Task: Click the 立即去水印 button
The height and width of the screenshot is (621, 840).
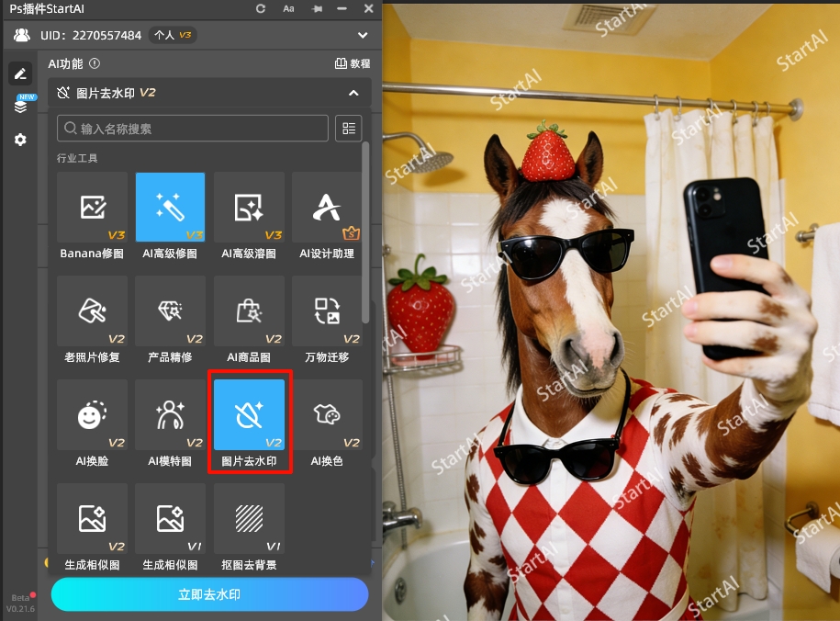Action: [209, 594]
